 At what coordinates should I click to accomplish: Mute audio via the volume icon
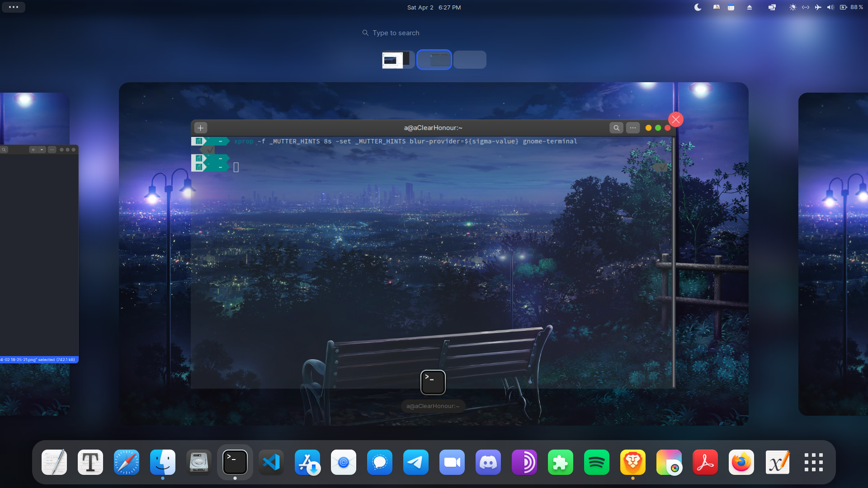pos(831,7)
